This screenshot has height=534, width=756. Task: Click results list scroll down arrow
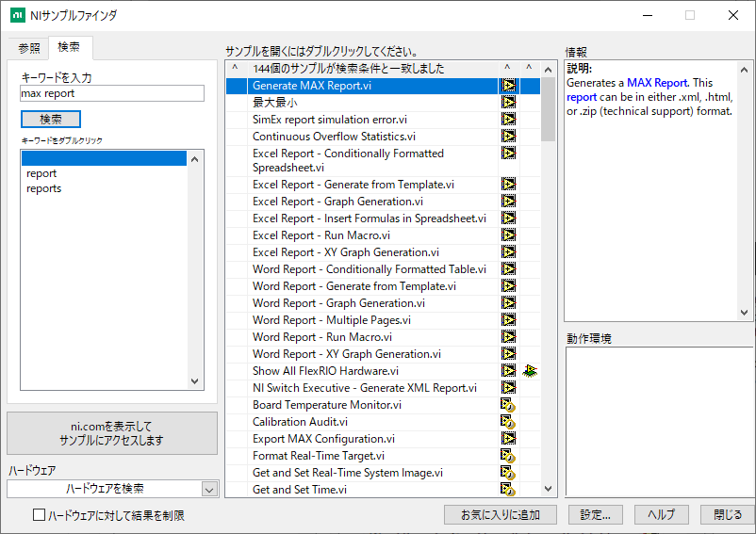click(549, 489)
